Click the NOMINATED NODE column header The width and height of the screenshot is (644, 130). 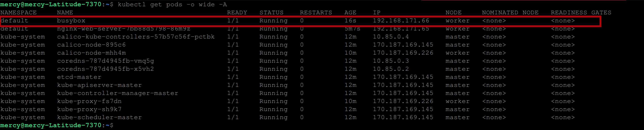coord(510,13)
